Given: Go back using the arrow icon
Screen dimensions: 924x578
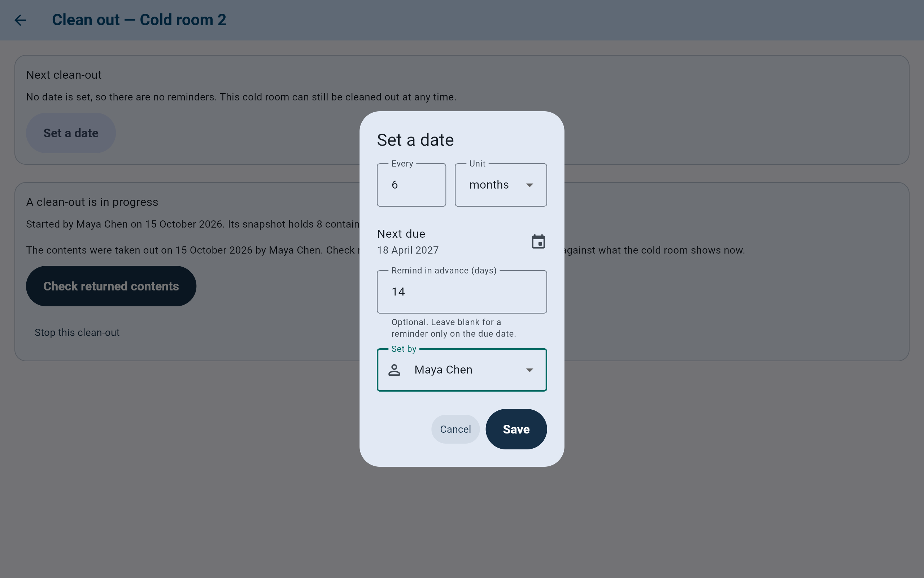Looking at the screenshot, I should [x=20, y=20].
